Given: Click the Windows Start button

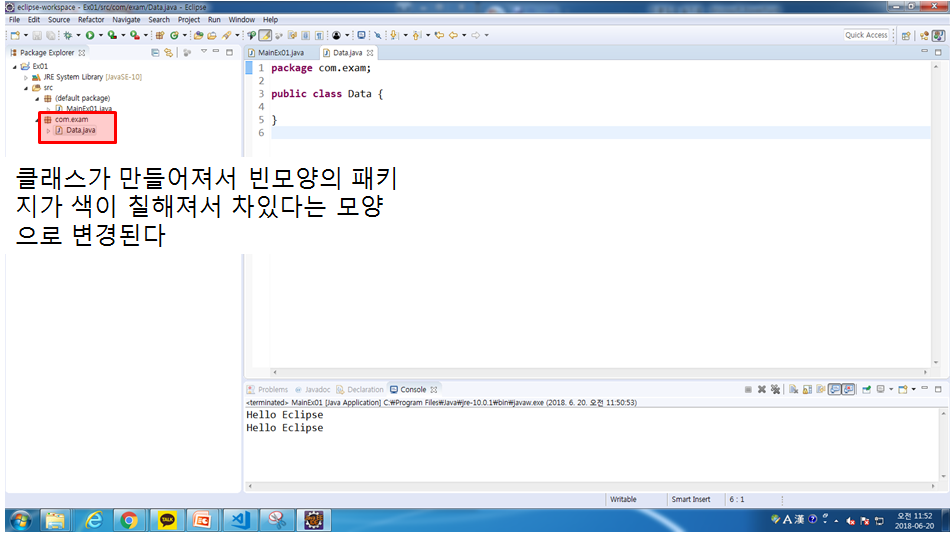Looking at the screenshot, I should coord(20,520).
